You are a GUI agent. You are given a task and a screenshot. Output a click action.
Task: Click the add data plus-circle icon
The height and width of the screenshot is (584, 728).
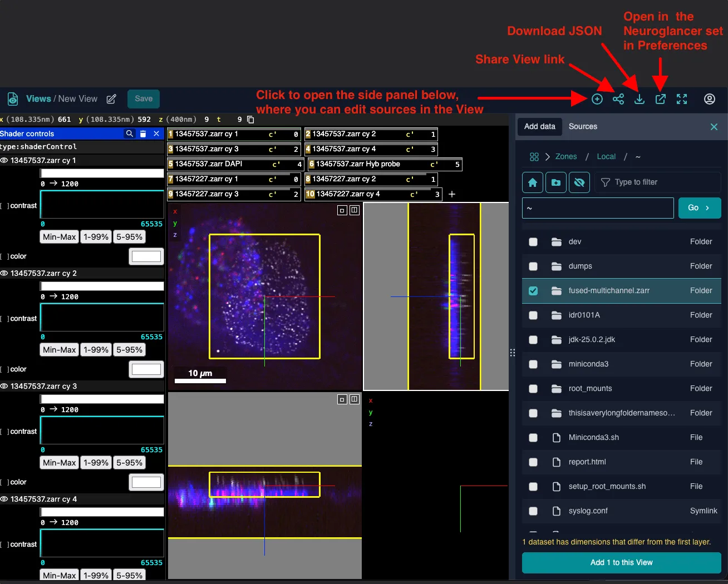tap(597, 99)
